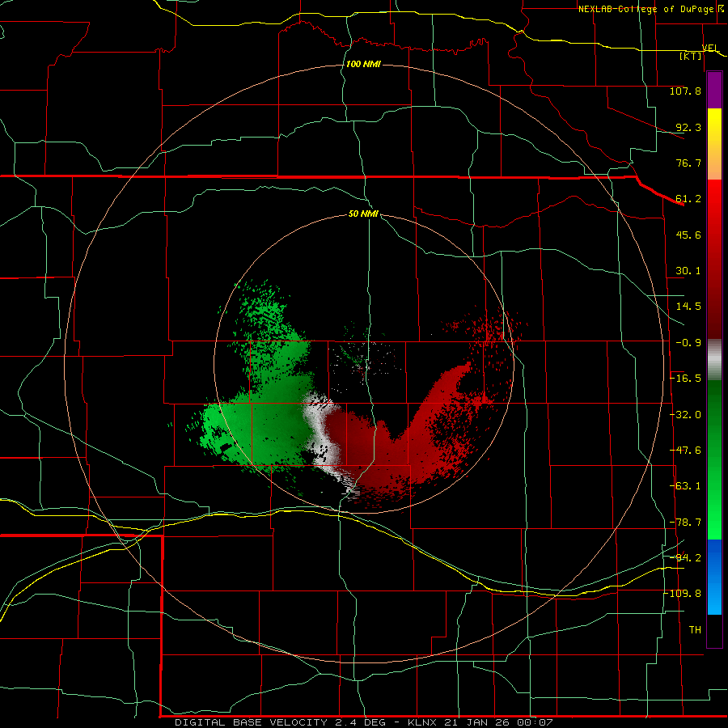Click the -78.7 value on velocity scale
Image resolution: width=728 pixels, height=728 pixels.
(x=685, y=523)
